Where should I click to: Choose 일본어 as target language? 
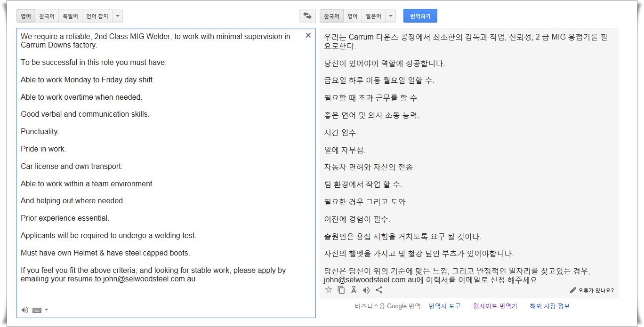(373, 16)
